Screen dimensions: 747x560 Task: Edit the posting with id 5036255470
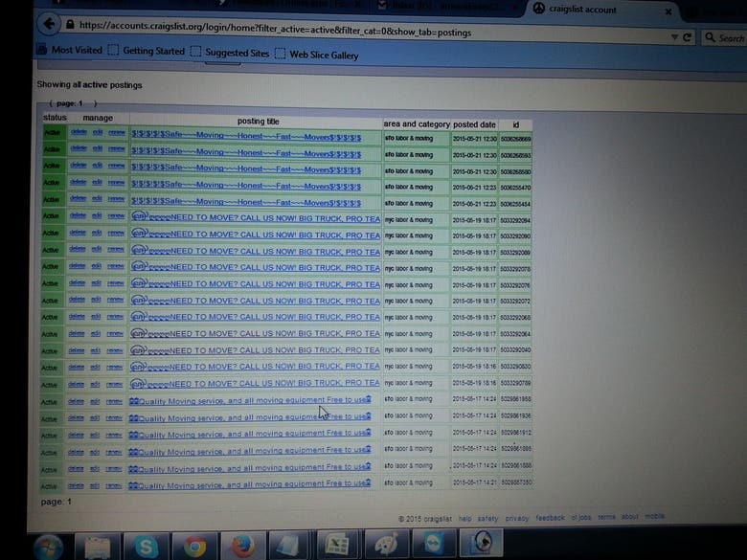tap(97, 182)
